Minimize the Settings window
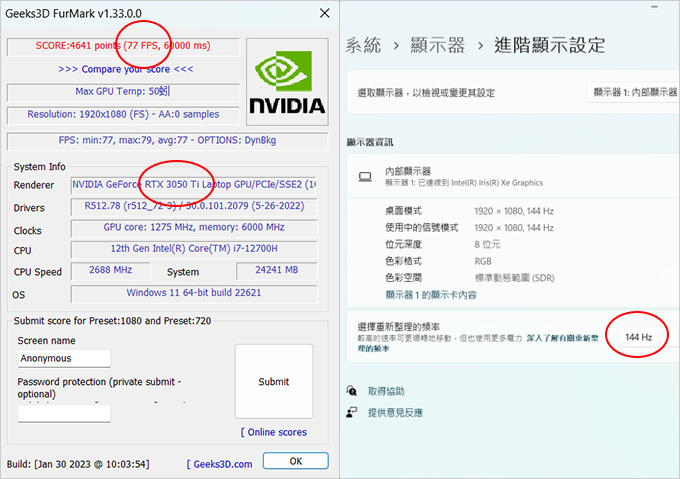The height and width of the screenshot is (479, 680). click(654, 7)
